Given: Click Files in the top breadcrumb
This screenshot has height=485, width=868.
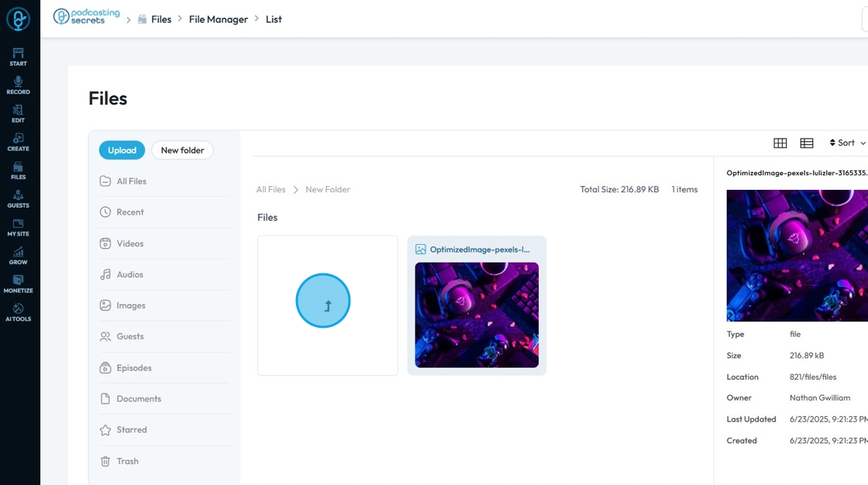Looking at the screenshot, I should [x=161, y=19].
